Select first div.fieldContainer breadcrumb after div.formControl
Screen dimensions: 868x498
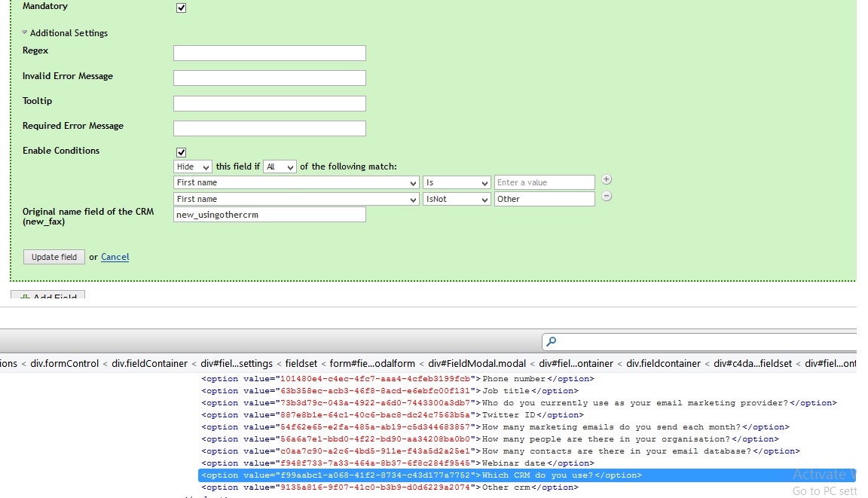coord(149,364)
